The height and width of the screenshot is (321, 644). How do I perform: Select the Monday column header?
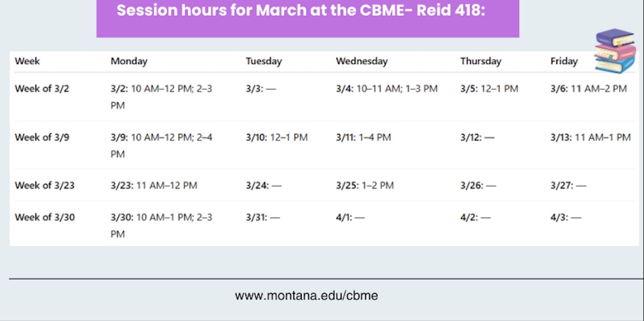(129, 61)
